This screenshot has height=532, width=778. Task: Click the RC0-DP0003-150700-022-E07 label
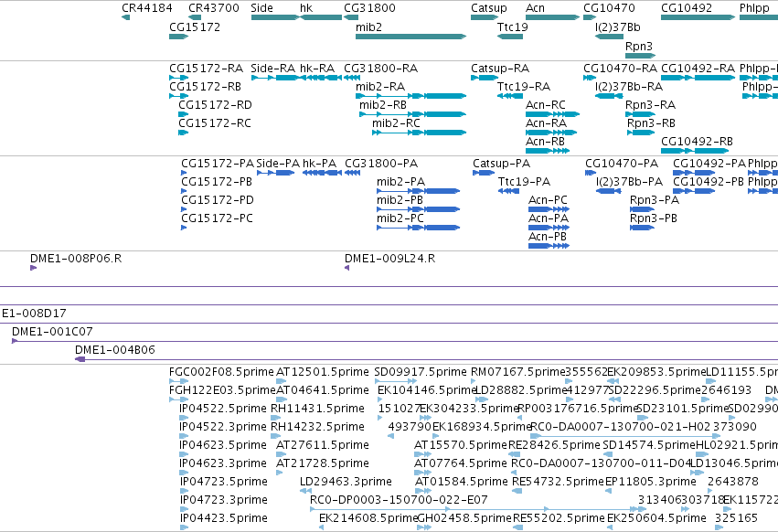[x=399, y=500]
